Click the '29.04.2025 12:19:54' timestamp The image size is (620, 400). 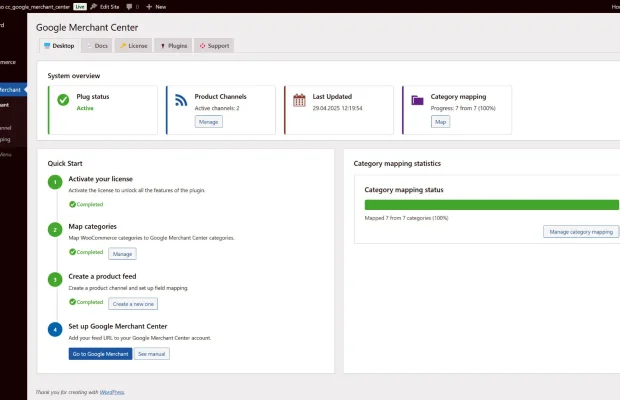337,108
